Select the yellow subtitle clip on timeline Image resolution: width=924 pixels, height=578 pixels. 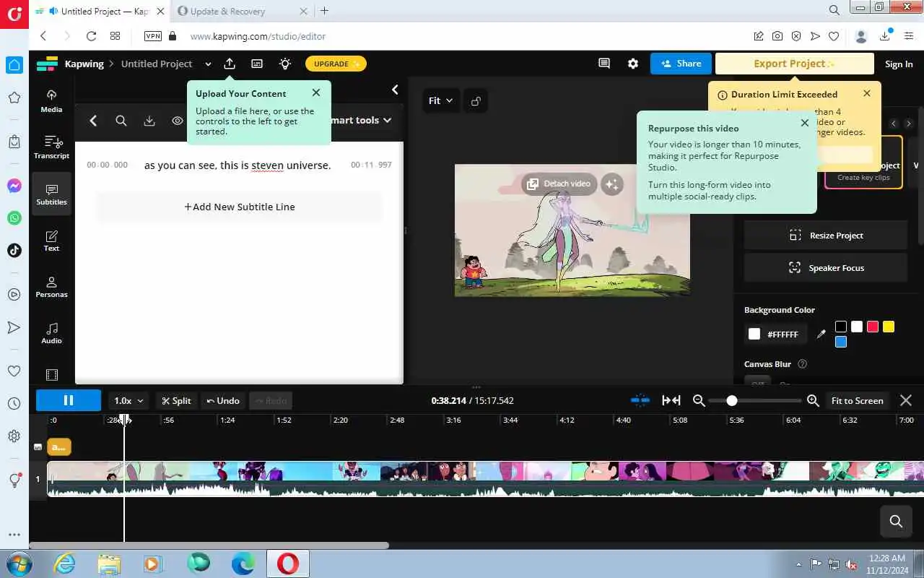pyautogui.click(x=59, y=447)
